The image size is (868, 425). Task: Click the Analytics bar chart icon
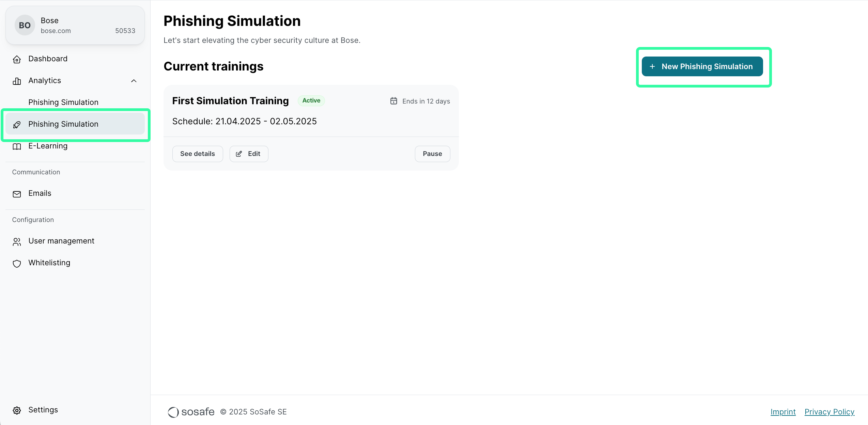pyautogui.click(x=17, y=81)
